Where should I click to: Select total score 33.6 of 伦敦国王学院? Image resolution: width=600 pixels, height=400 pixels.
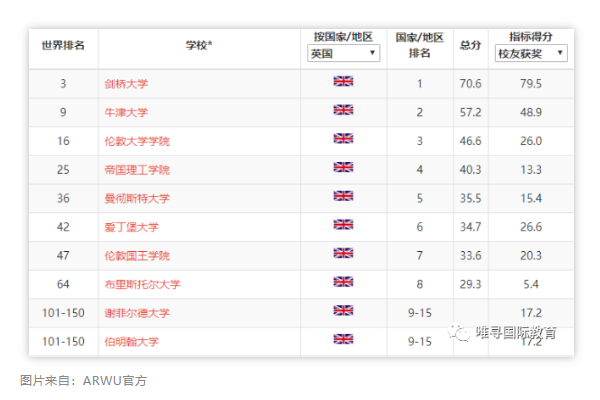470,256
